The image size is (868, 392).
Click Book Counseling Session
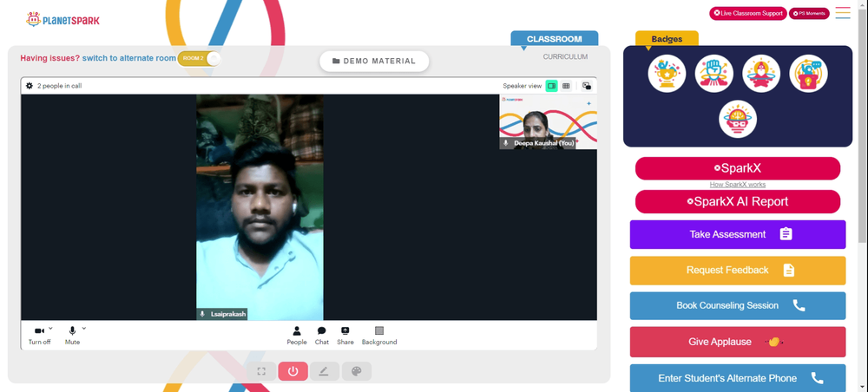click(737, 306)
